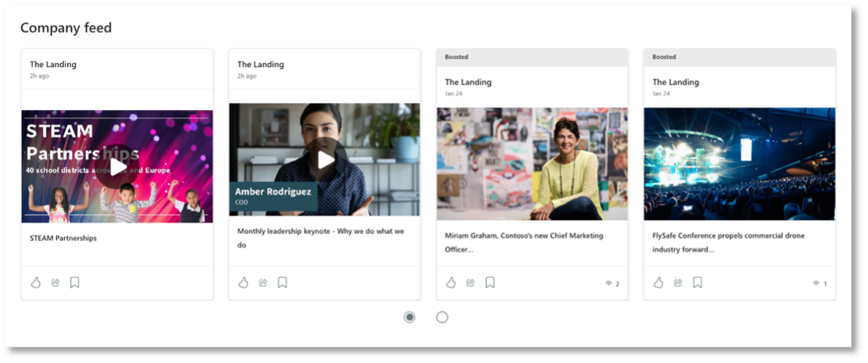The width and height of the screenshot is (868, 363).
Task: Share the STEAM Partnerships post
Action: [x=55, y=282]
